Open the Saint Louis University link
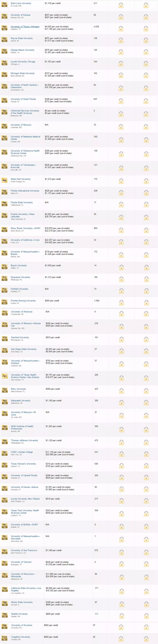Screen dimensions: 158x644 [21, 3]
